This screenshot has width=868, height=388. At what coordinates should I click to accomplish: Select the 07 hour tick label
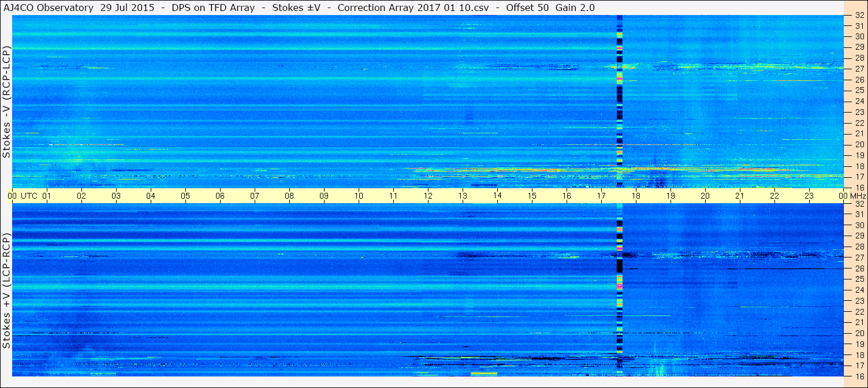(x=255, y=196)
